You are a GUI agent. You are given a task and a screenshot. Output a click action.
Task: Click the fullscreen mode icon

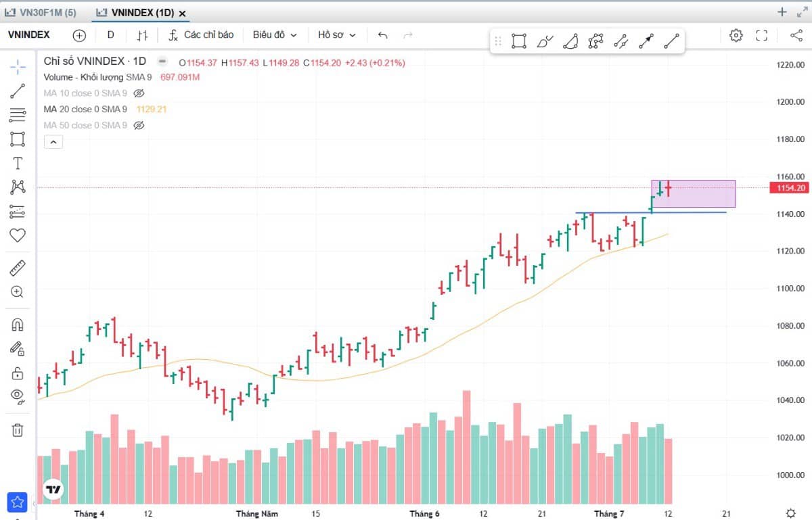point(761,35)
